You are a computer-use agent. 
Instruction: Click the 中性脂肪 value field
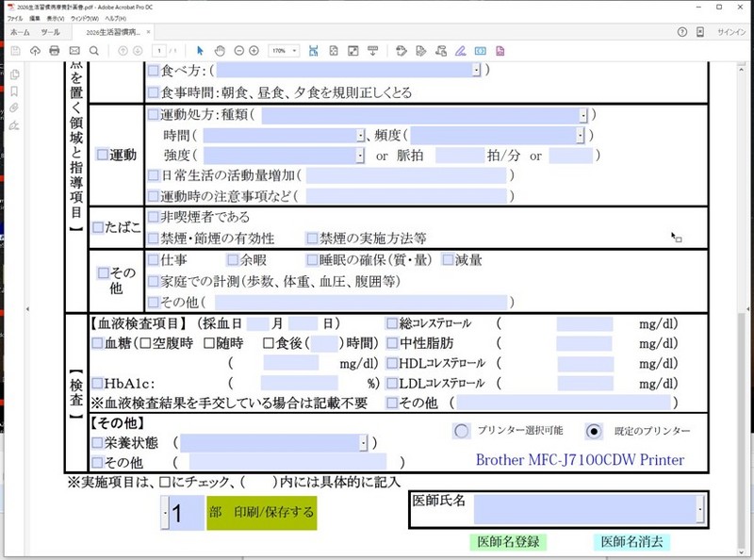click(583, 343)
